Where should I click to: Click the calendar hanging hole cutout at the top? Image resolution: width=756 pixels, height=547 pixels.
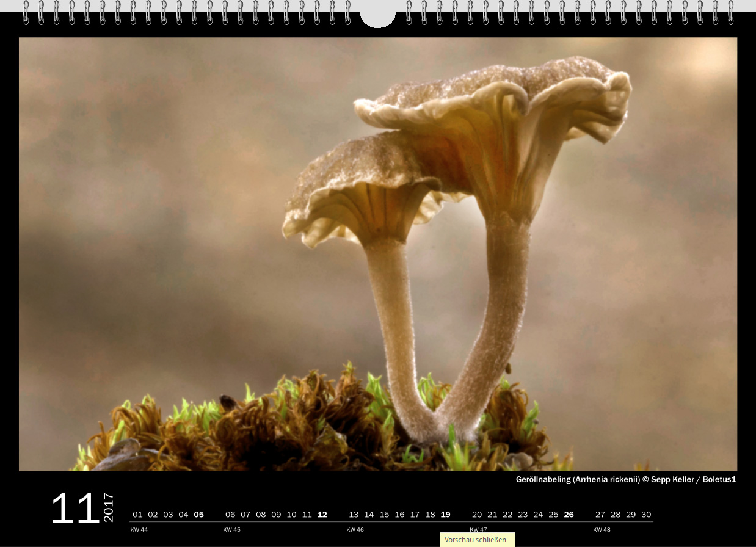point(377,16)
